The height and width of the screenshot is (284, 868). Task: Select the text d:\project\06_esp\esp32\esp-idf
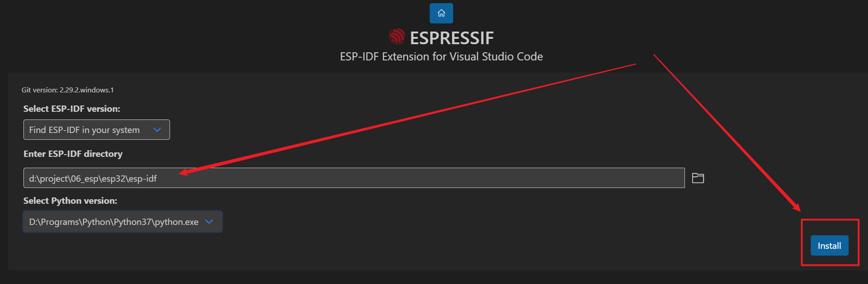pos(93,178)
